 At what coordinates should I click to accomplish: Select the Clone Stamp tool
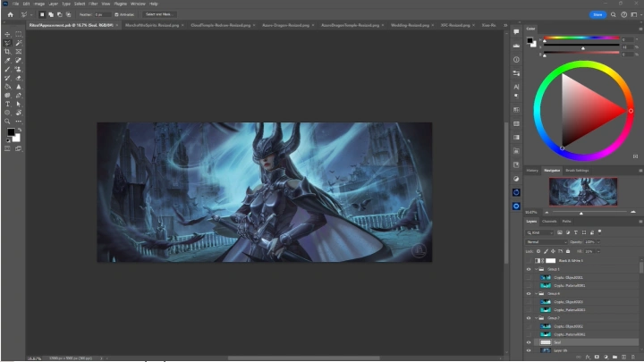click(x=19, y=70)
